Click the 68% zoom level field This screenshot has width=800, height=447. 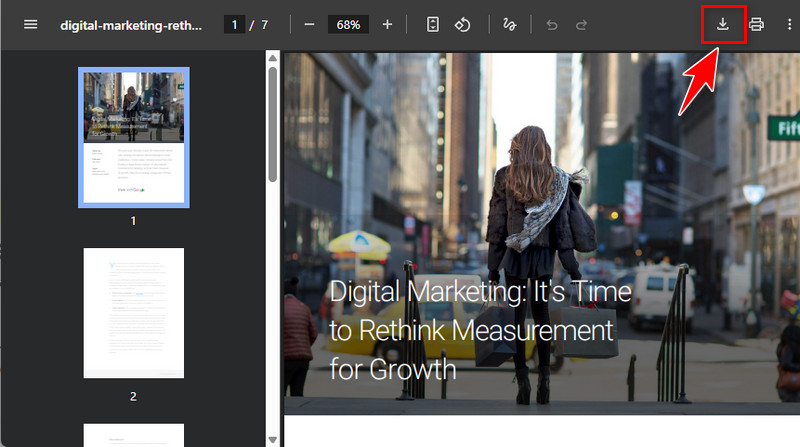pyautogui.click(x=348, y=24)
